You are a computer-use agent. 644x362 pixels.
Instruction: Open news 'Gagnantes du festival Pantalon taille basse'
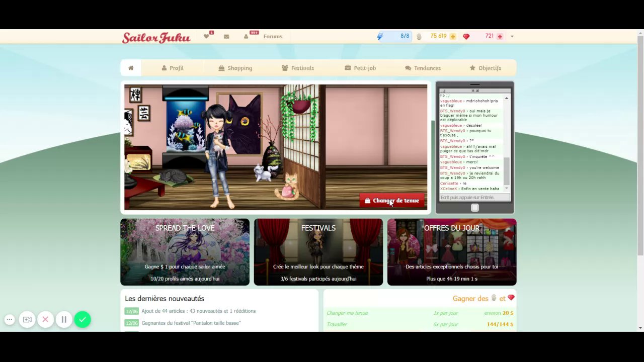tap(191, 323)
